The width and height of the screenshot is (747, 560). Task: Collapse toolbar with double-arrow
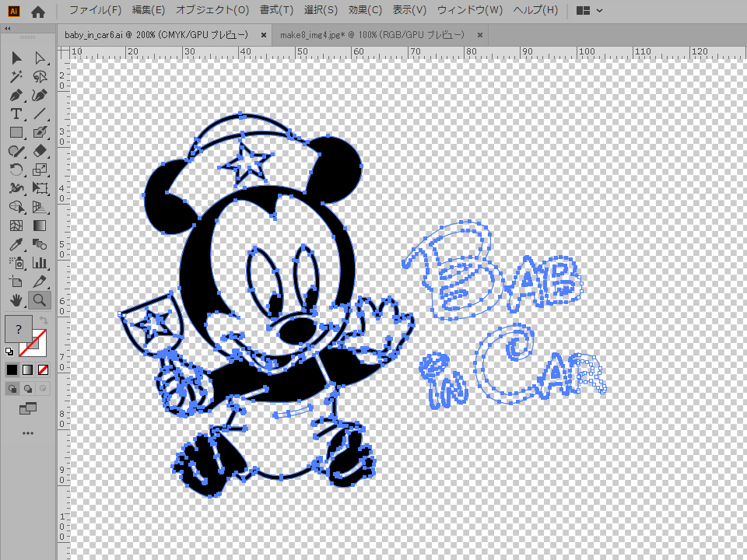tap(7, 29)
